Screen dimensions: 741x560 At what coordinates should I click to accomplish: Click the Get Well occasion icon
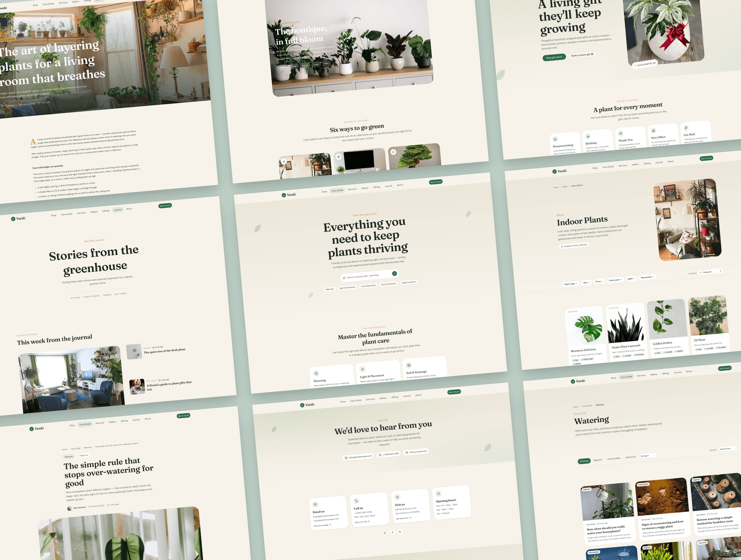click(686, 128)
